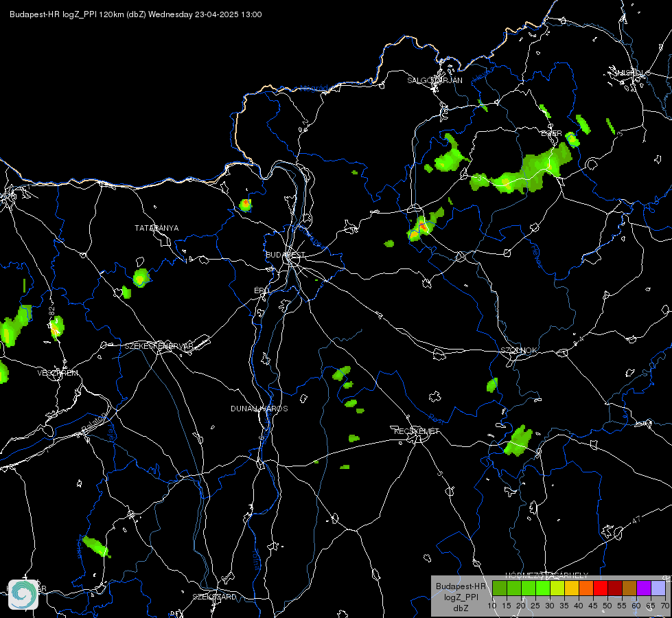Click the road number 82 label
This screenshot has height=618, width=672.
pos(52,312)
